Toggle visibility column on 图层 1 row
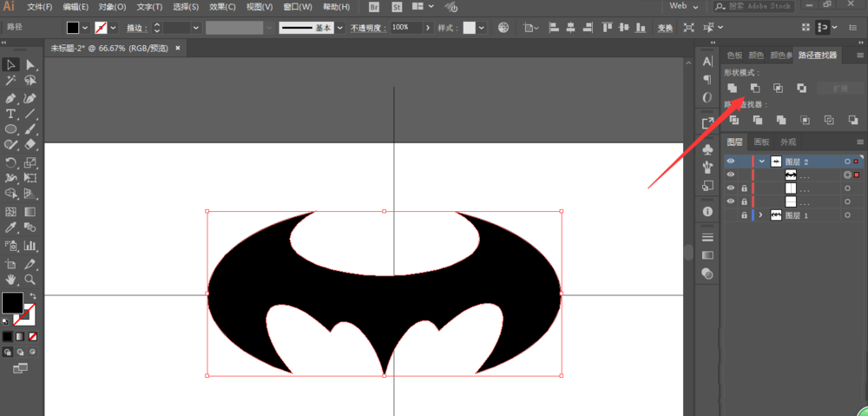Screen dimensions: 868x416 [731, 215]
